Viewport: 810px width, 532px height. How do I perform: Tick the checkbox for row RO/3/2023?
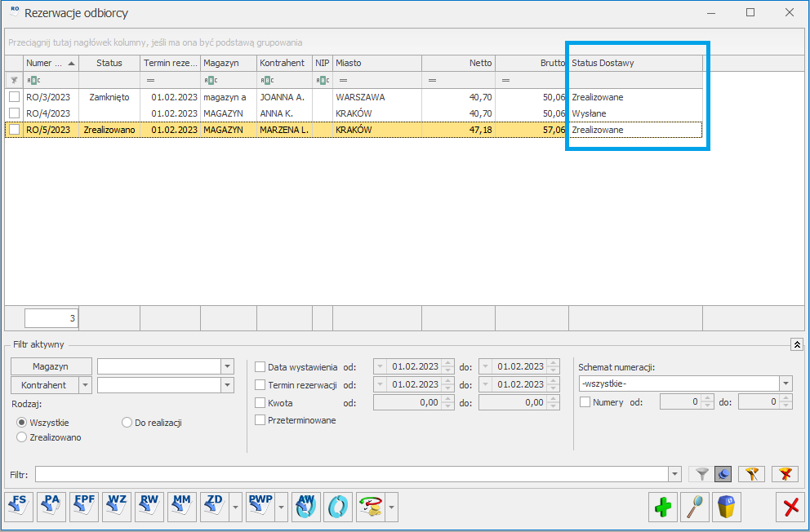click(x=15, y=96)
